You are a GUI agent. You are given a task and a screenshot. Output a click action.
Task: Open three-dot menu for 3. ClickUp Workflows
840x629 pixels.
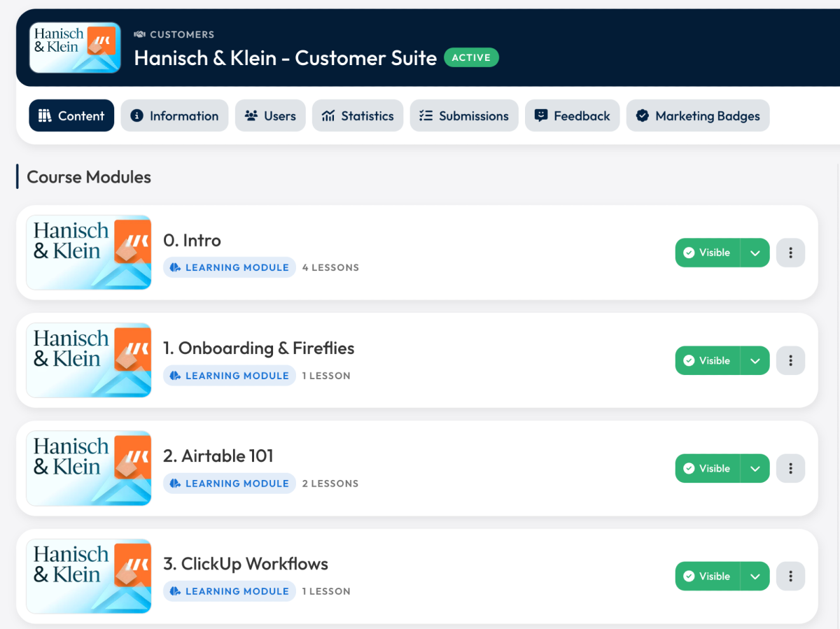coord(791,576)
